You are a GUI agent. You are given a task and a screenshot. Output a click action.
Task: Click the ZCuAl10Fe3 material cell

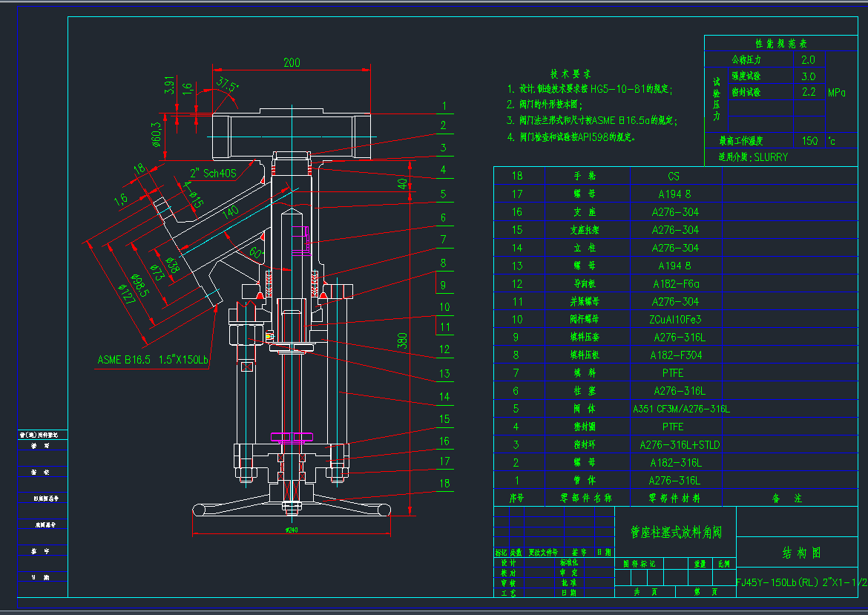point(674,320)
